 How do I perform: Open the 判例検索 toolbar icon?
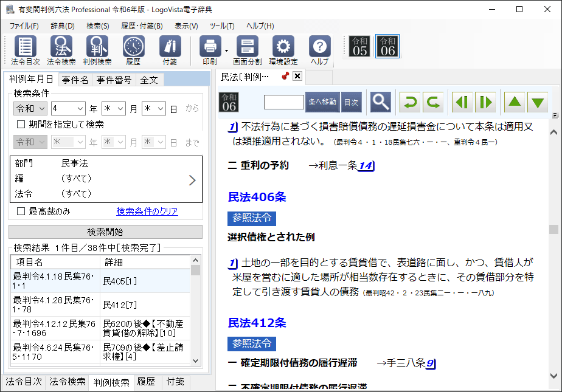click(x=97, y=47)
